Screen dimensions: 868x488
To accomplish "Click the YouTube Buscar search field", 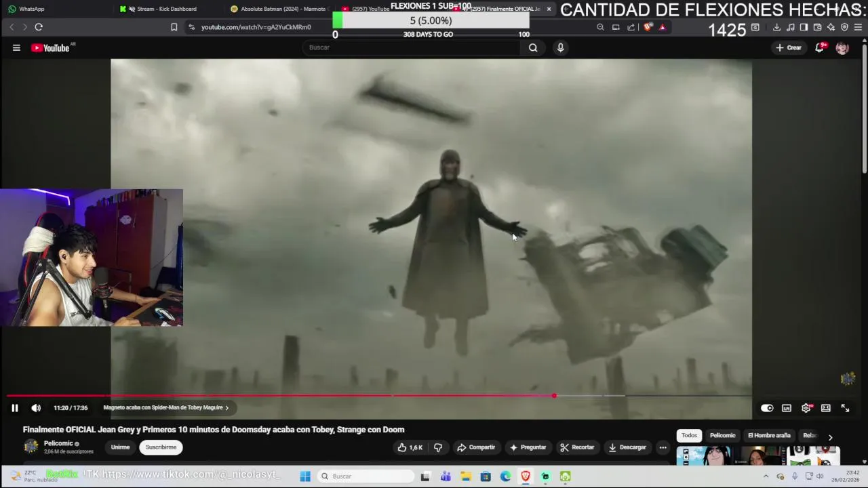I will tap(411, 47).
